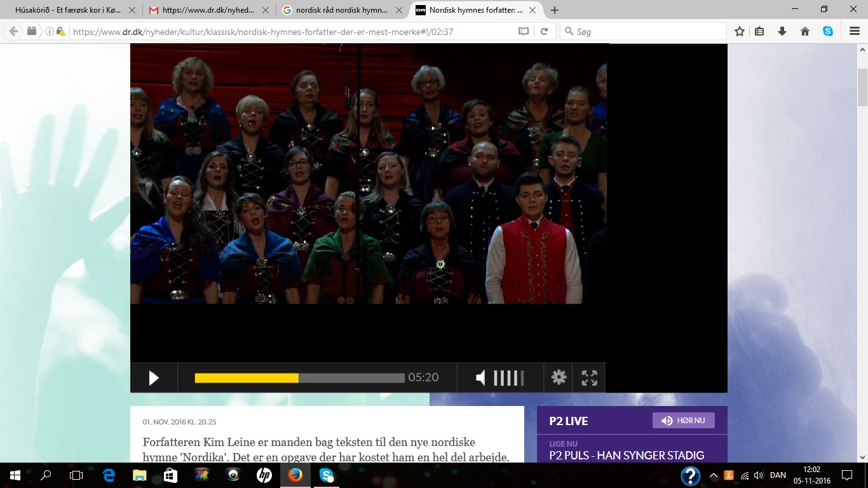Open the Firefox hamburger menu
The width and height of the screenshot is (868, 488).
tap(855, 31)
